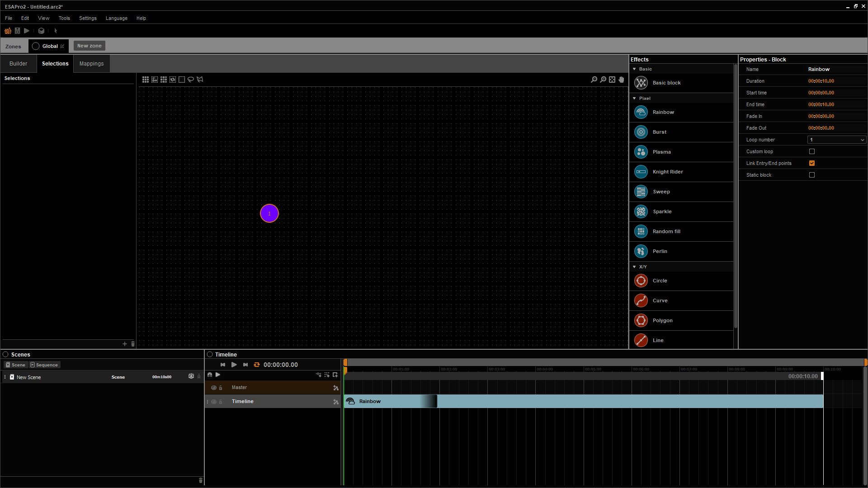Click the rotate arrows icon in canvas toolbar
Screen dimensions: 868x488
click(173, 80)
